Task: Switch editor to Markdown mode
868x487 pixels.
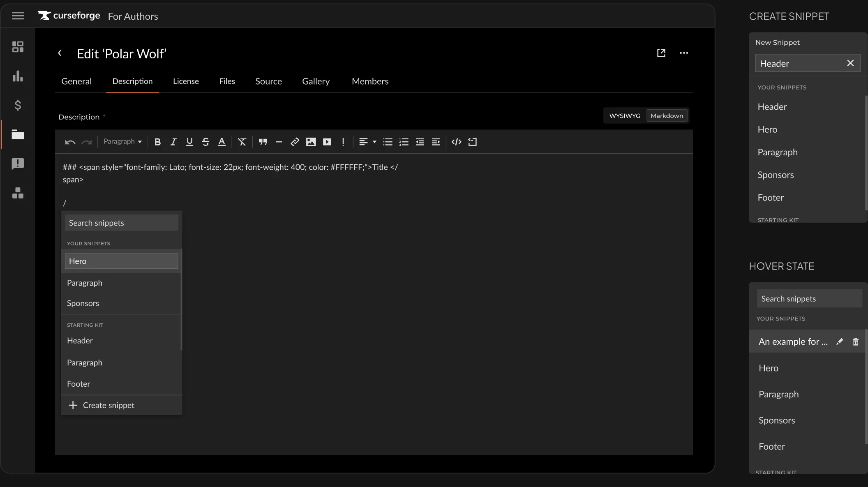Action: 667,115
